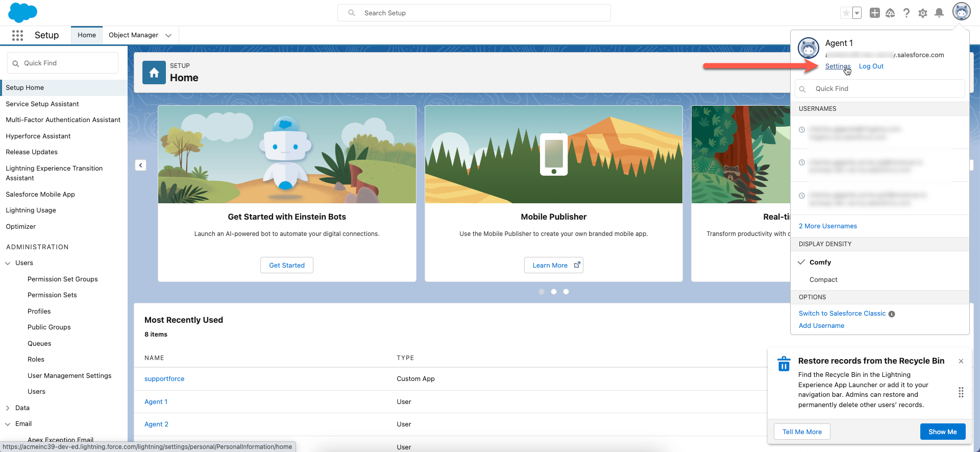Screen dimensions: 980x452
Task: Click the user avatar in header
Action: tap(961, 12)
